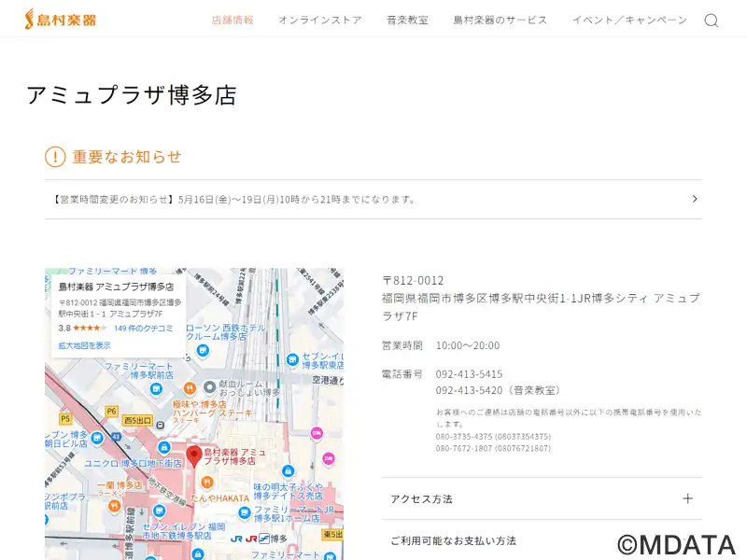Screen dimensions: 747x560
Task: Open the 営業時間変更のお知らせ notice arrow
Action: 695,199
